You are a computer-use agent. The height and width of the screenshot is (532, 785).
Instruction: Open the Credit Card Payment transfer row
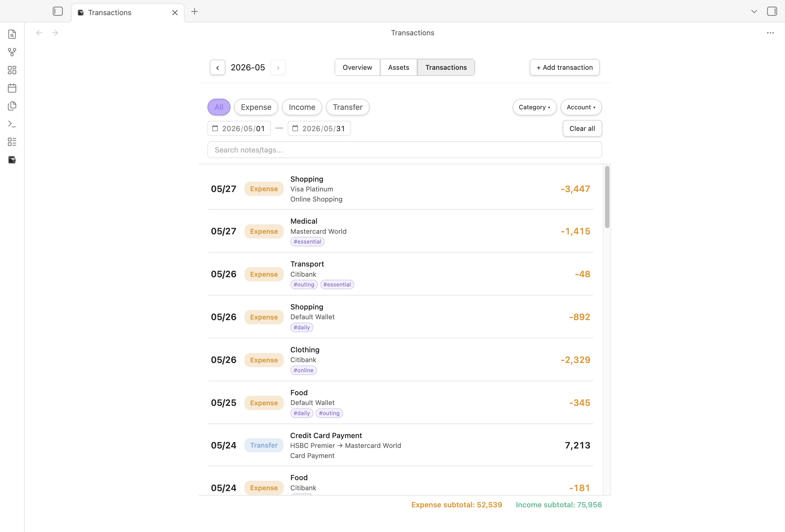click(x=400, y=445)
